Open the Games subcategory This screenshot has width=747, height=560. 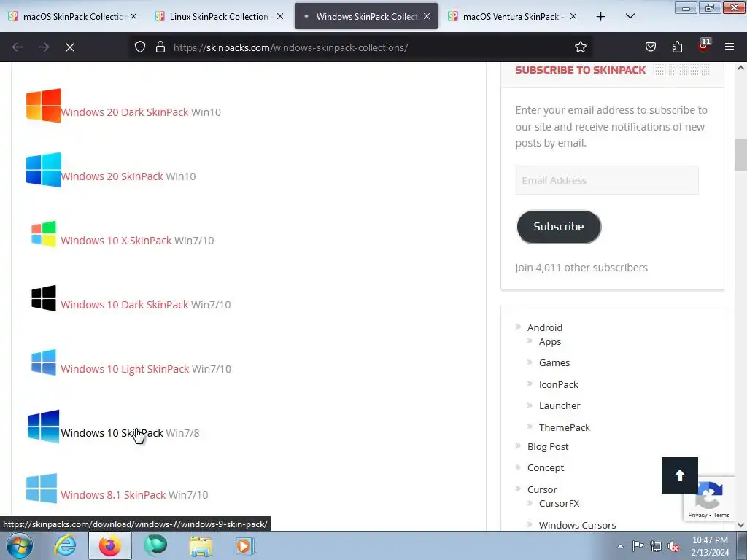tap(554, 363)
